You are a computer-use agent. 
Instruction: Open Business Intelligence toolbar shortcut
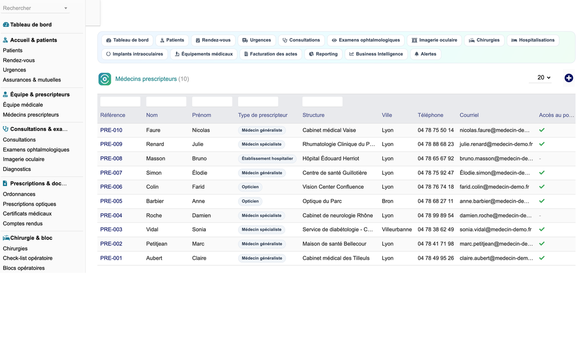[x=376, y=54]
